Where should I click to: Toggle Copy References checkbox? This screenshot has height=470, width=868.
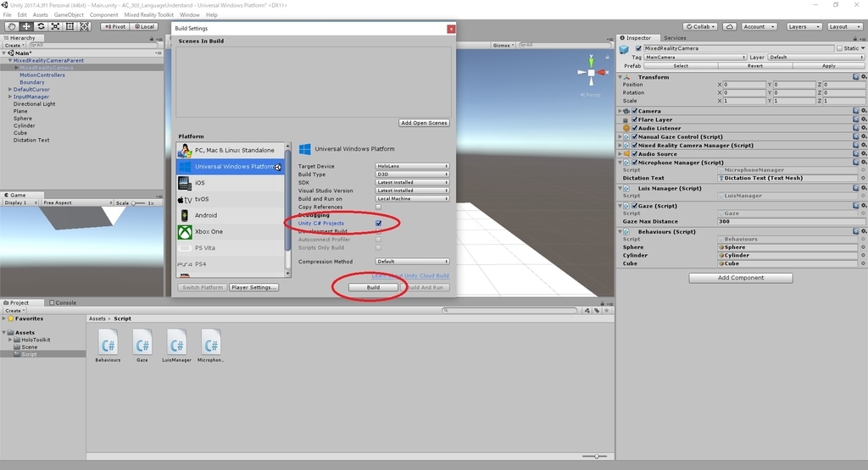click(379, 207)
